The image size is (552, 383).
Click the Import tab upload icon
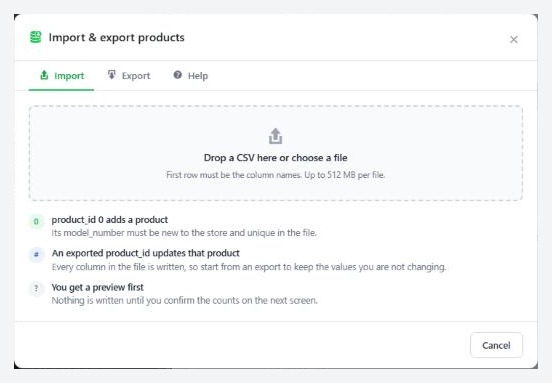pos(44,75)
